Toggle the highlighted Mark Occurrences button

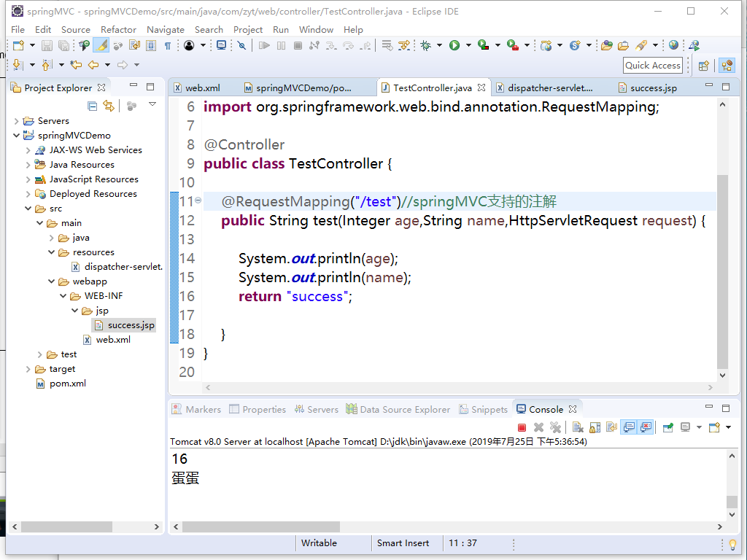pyautogui.click(x=101, y=45)
